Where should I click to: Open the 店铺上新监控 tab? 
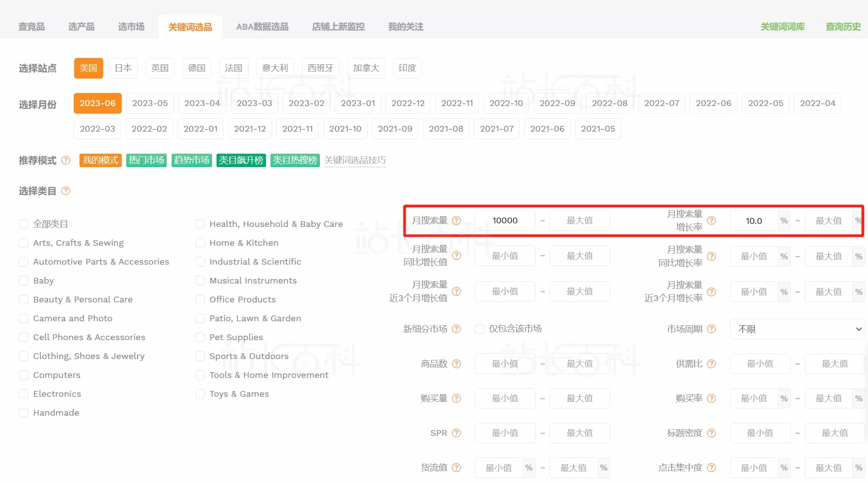coord(338,27)
